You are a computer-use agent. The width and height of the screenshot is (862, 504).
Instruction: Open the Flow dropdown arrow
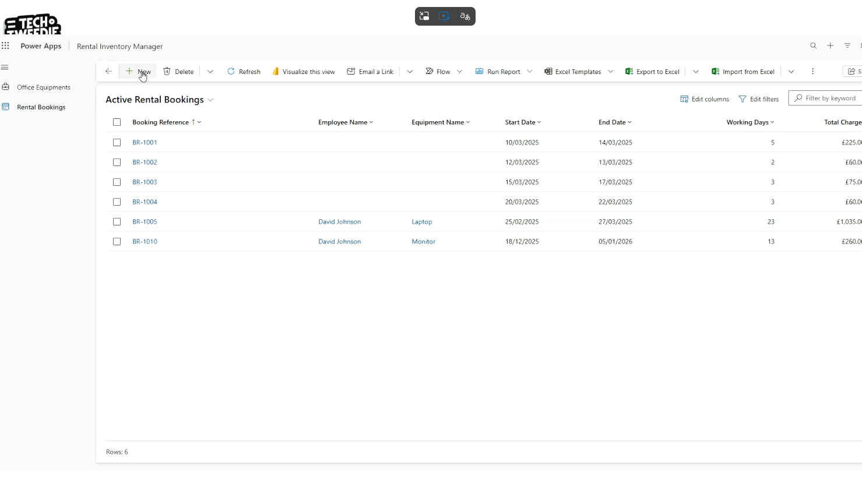pos(460,72)
